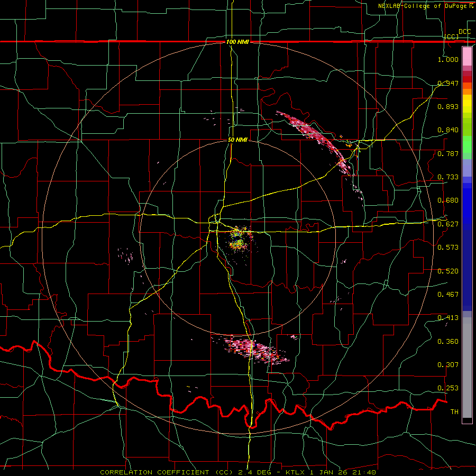Click the 0.573 scale value
This screenshot has height=476, width=476.
pos(448,248)
